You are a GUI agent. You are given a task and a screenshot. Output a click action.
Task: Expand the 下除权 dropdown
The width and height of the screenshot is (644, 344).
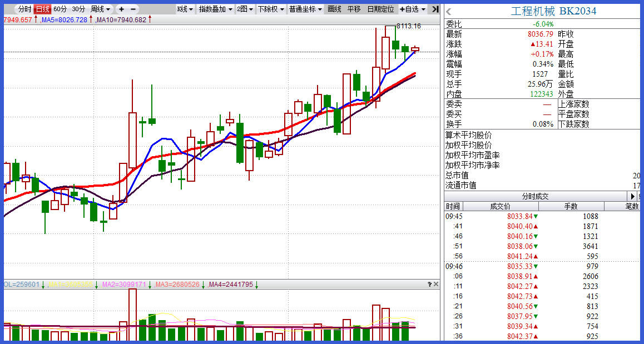tap(270, 9)
